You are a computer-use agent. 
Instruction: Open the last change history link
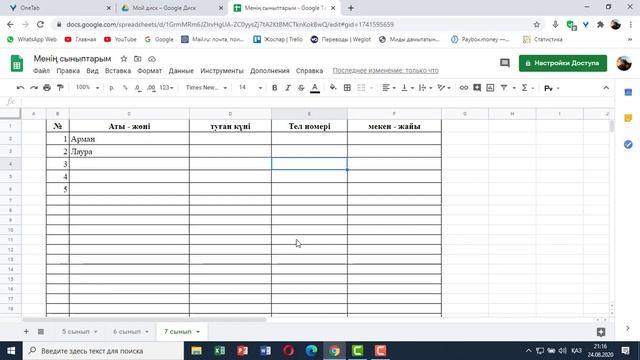point(385,71)
